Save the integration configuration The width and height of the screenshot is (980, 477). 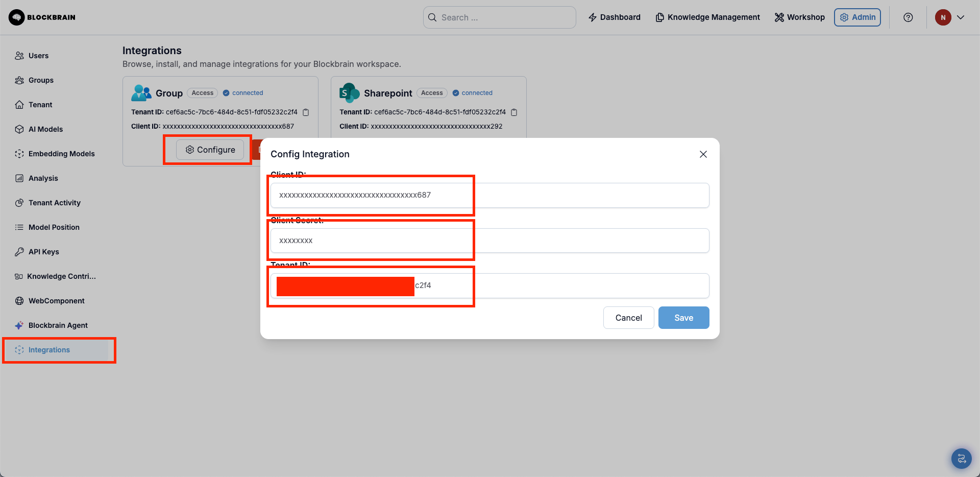click(x=684, y=318)
